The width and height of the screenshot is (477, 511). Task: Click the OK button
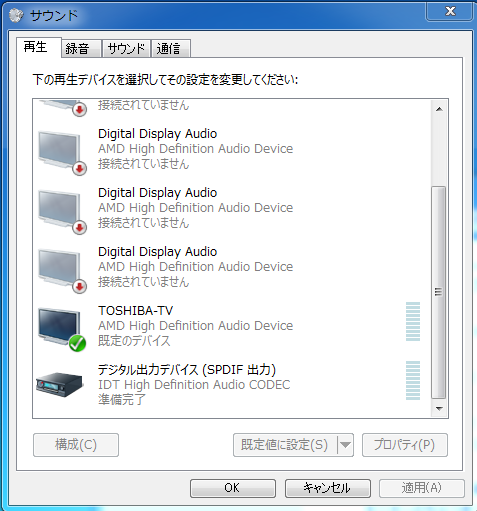tap(233, 488)
